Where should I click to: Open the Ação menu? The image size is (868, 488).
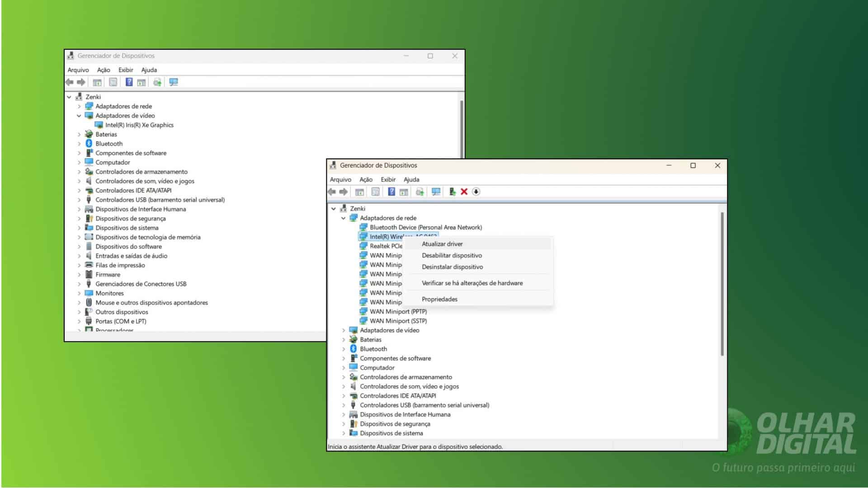click(x=366, y=179)
